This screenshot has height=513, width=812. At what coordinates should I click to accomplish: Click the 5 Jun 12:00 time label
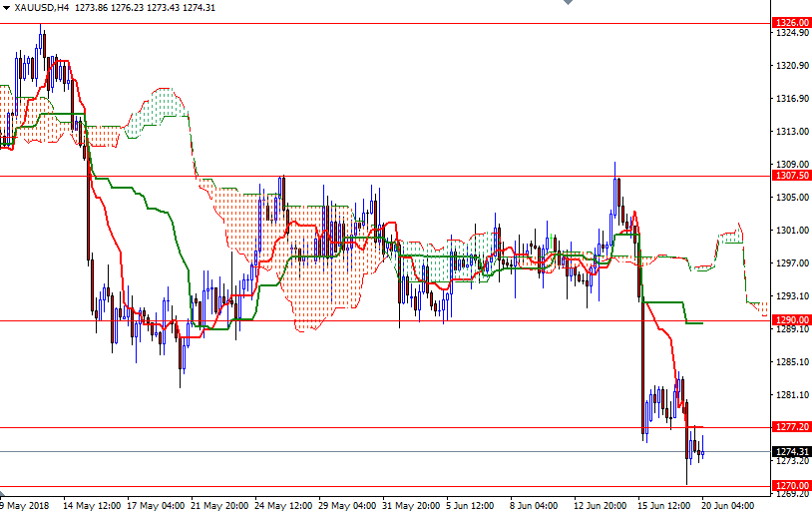pyautogui.click(x=470, y=505)
